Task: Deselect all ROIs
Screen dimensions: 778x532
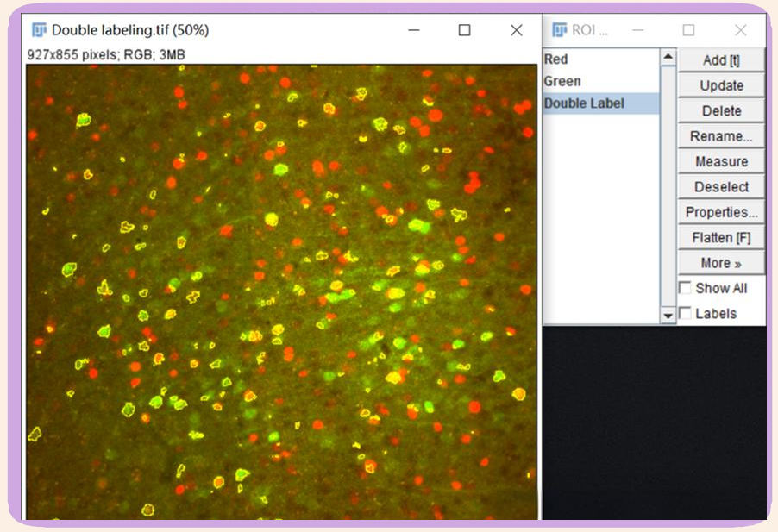Action: [x=720, y=186]
